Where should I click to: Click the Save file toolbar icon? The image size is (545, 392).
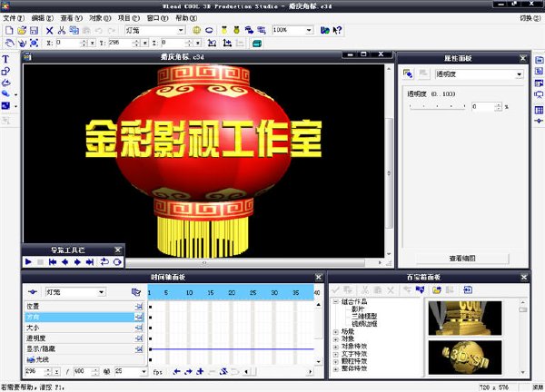[34, 30]
